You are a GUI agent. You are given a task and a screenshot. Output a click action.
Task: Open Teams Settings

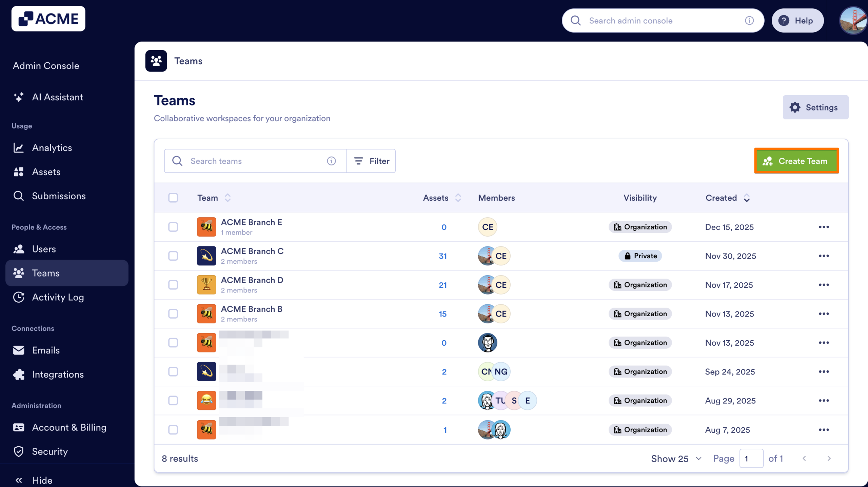815,107
